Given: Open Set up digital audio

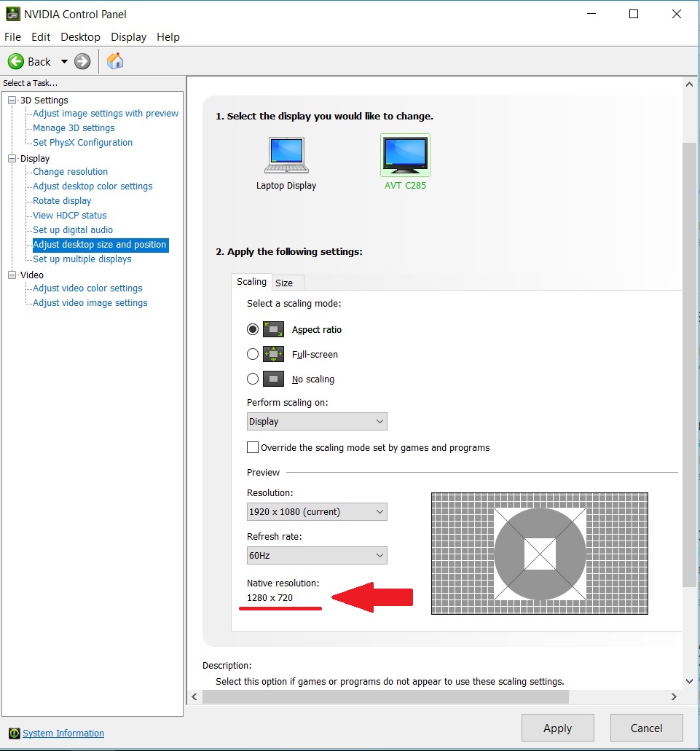Looking at the screenshot, I should (x=73, y=230).
